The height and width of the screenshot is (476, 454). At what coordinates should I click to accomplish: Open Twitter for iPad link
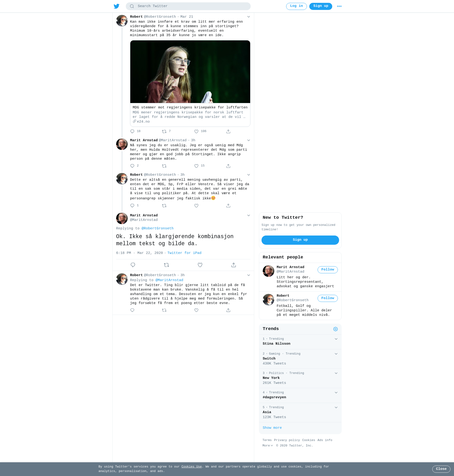point(184,253)
